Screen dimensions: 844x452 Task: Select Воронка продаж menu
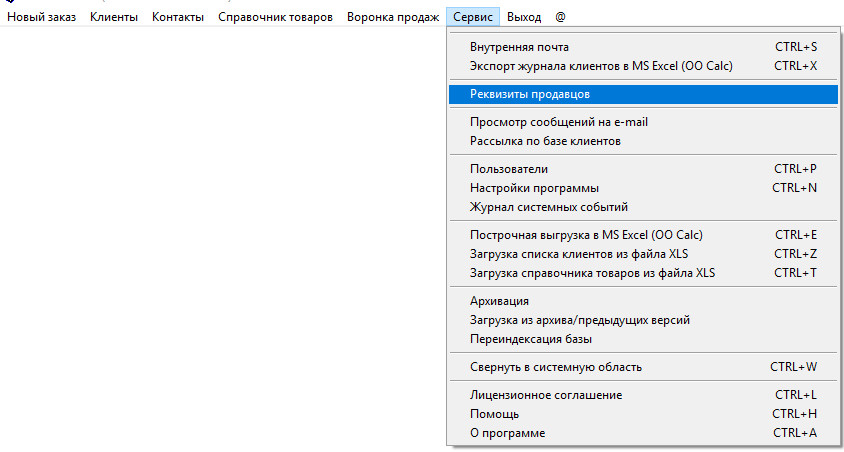pyautogui.click(x=393, y=18)
